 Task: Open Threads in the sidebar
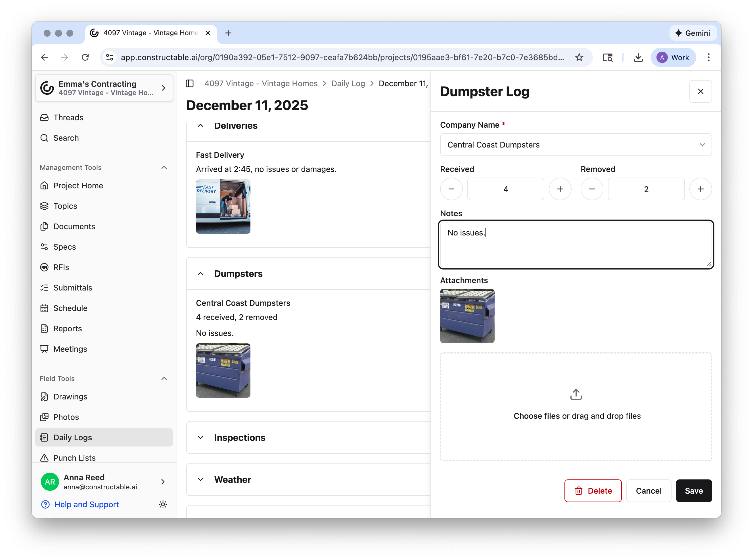pos(104,118)
